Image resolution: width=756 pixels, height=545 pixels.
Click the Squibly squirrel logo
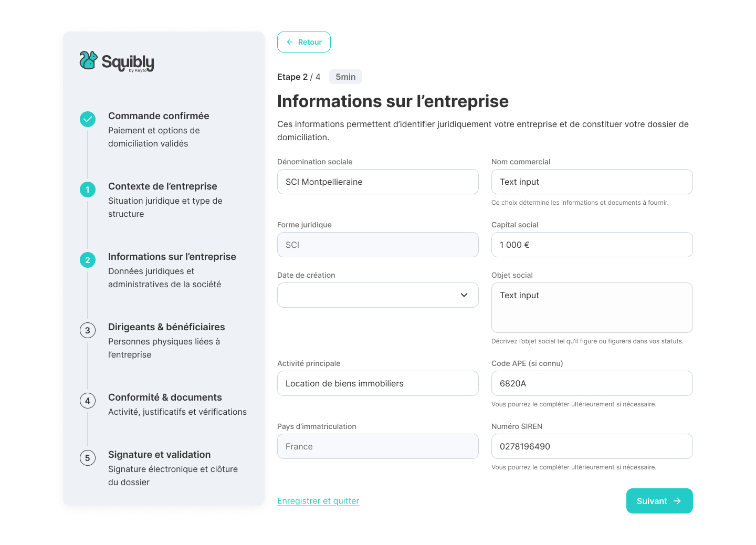(x=89, y=61)
